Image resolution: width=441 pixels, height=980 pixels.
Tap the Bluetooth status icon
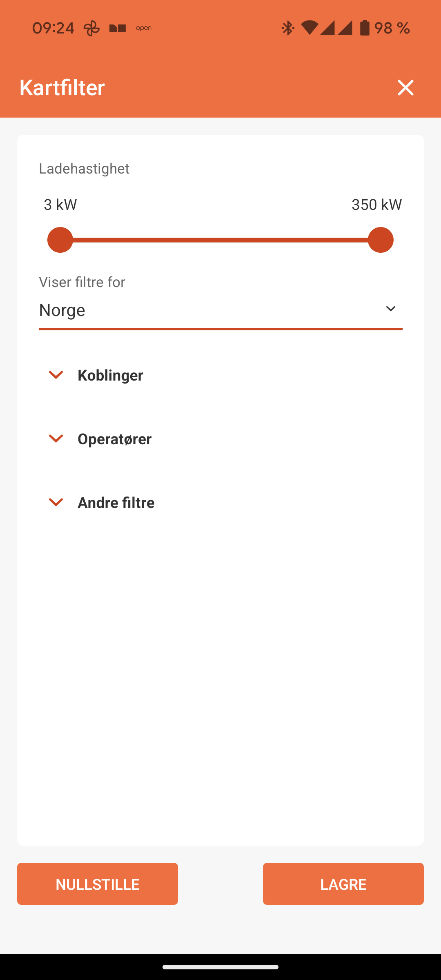288,28
